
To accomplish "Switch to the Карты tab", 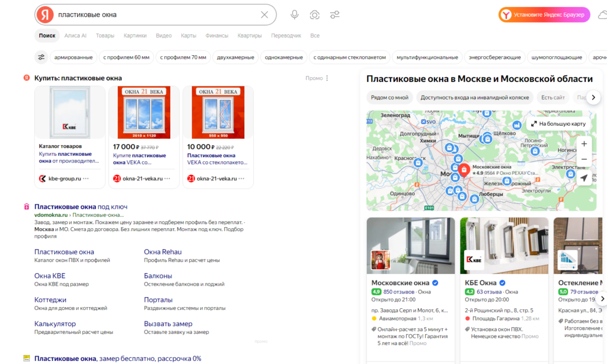I will click(x=189, y=36).
